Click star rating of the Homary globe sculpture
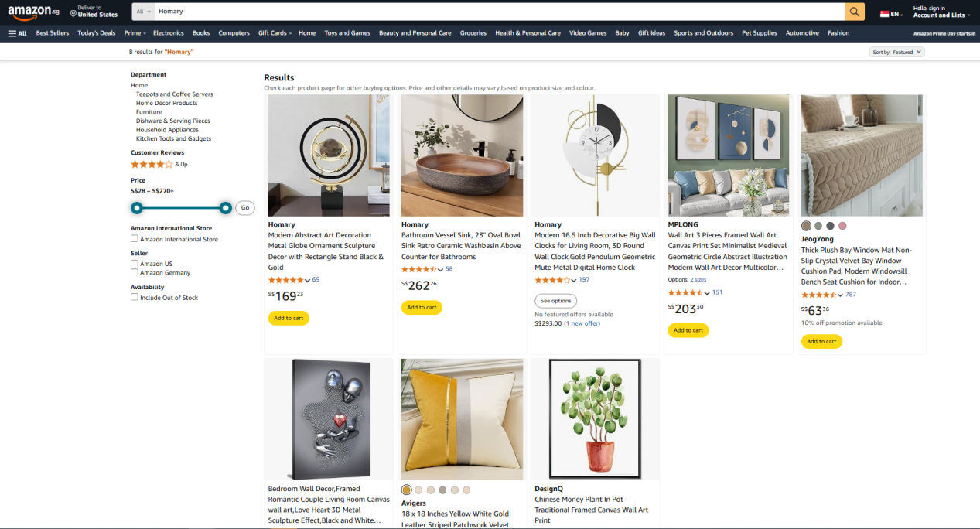The height and width of the screenshot is (529, 980). pyautogui.click(x=287, y=280)
